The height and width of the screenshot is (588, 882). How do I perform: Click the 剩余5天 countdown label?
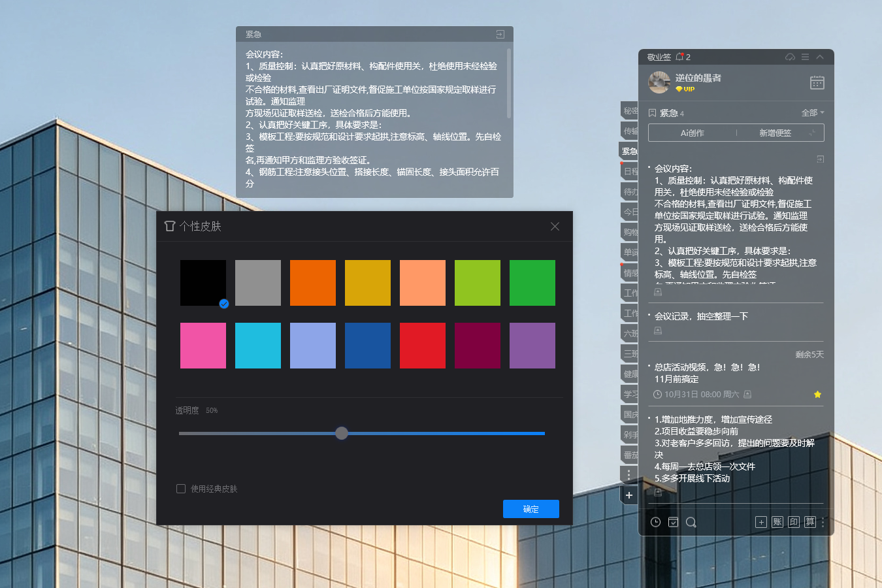[809, 355]
